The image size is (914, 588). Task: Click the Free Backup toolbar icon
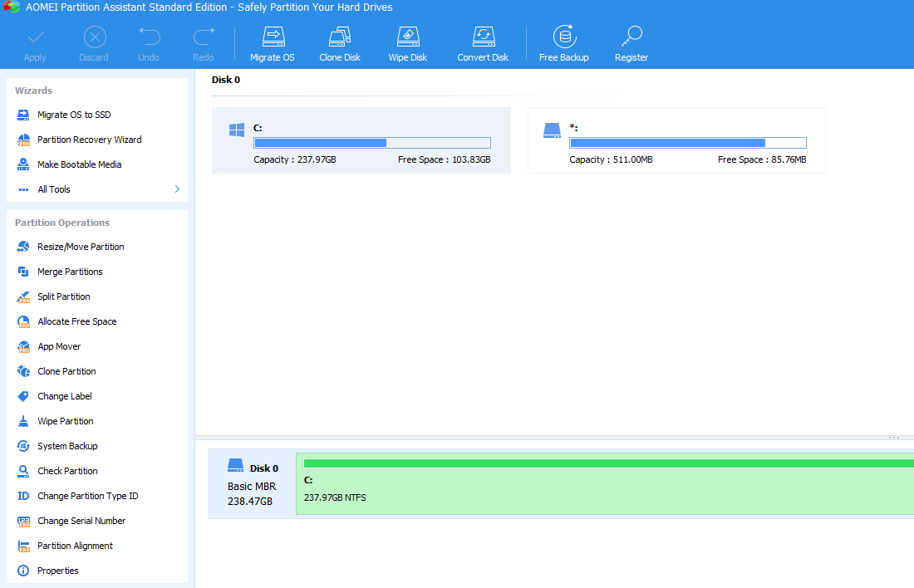pyautogui.click(x=564, y=37)
